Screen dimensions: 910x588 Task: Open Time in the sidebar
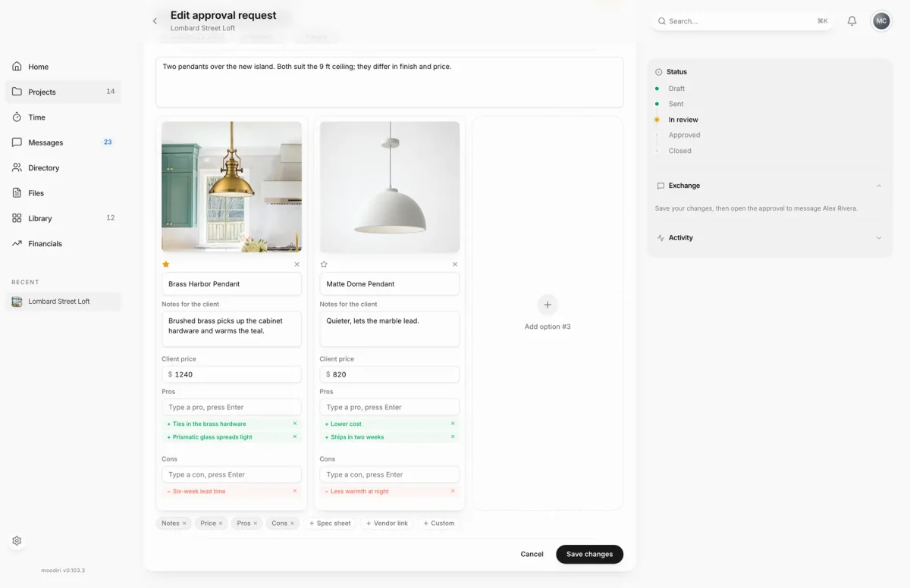63,117
